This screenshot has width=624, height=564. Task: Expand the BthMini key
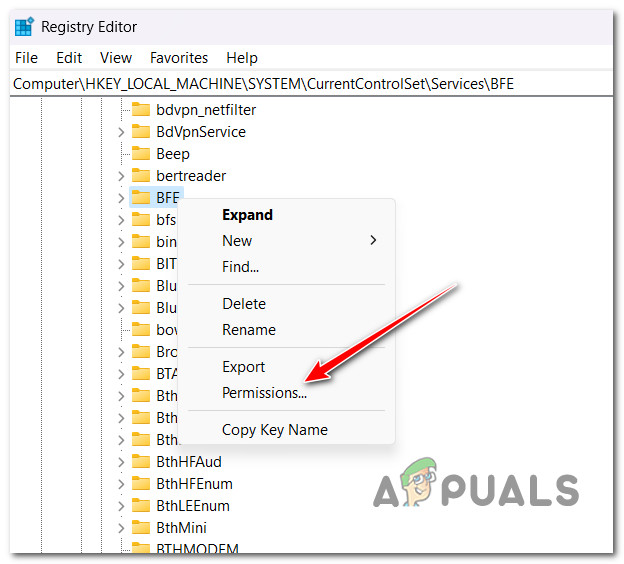coord(121,528)
